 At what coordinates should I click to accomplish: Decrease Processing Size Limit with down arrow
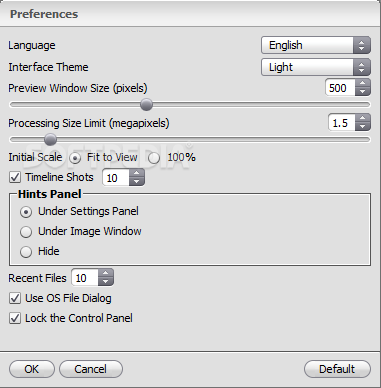363,127
